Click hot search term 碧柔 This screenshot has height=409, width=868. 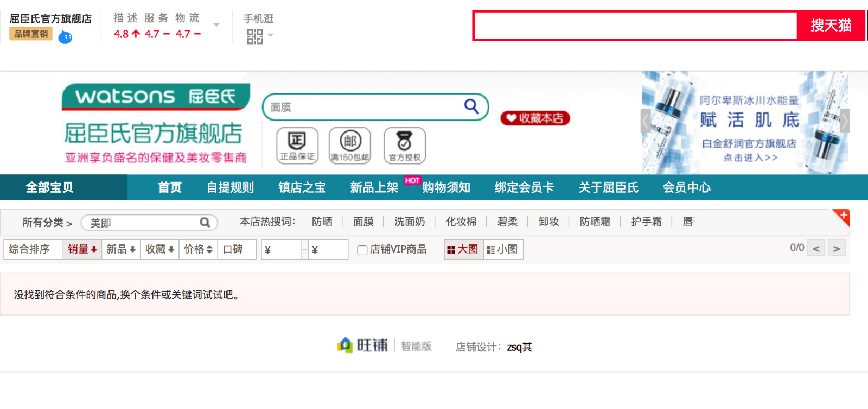pyautogui.click(x=508, y=222)
